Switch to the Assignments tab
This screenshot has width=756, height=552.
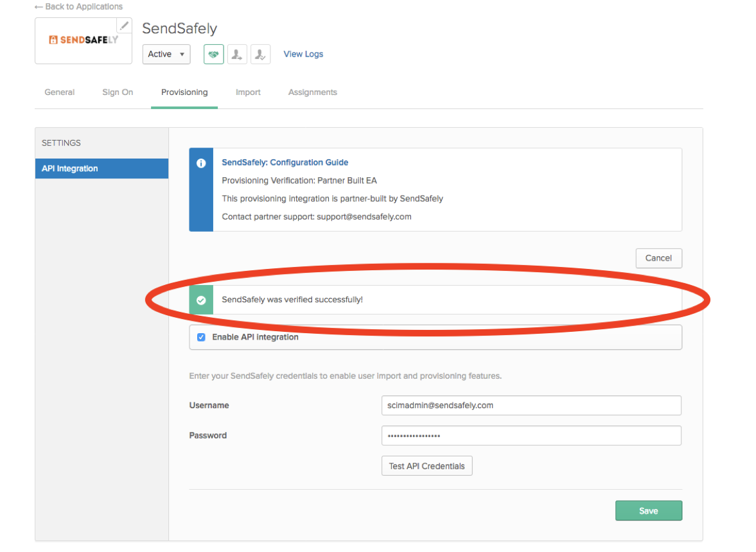pos(312,92)
